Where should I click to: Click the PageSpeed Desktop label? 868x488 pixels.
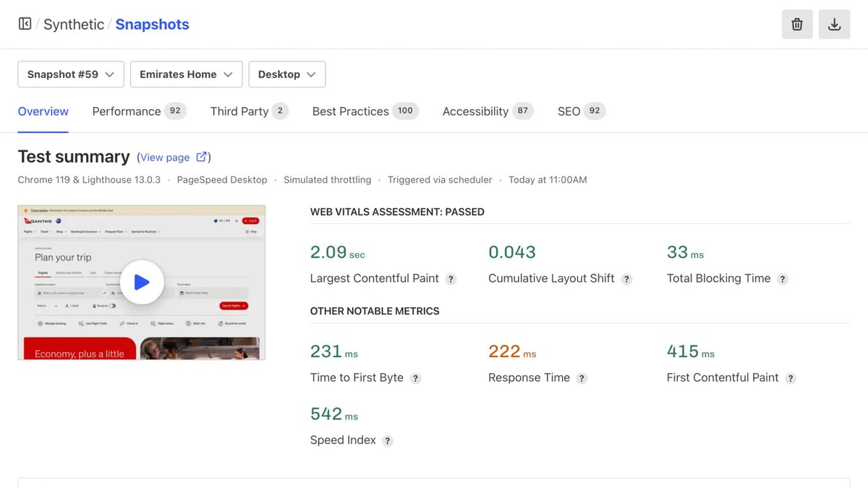(x=222, y=180)
